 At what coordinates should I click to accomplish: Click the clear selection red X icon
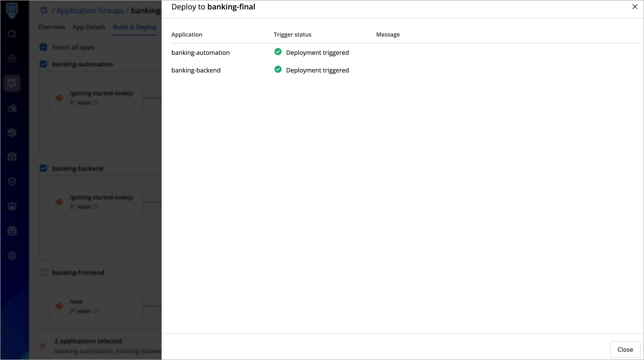[43, 346]
